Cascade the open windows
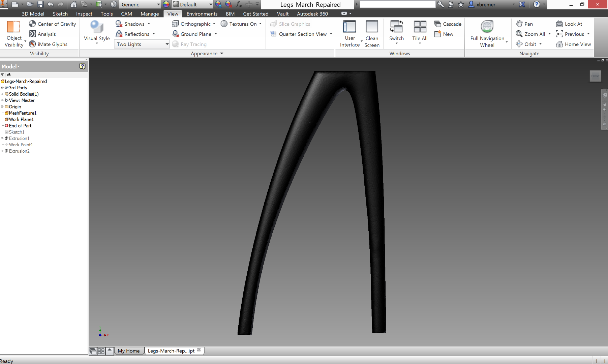 (x=448, y=24)
